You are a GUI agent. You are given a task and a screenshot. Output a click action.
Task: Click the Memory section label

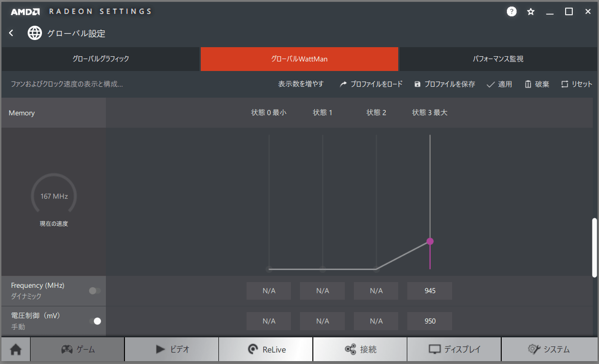click(x=22, y=113)
